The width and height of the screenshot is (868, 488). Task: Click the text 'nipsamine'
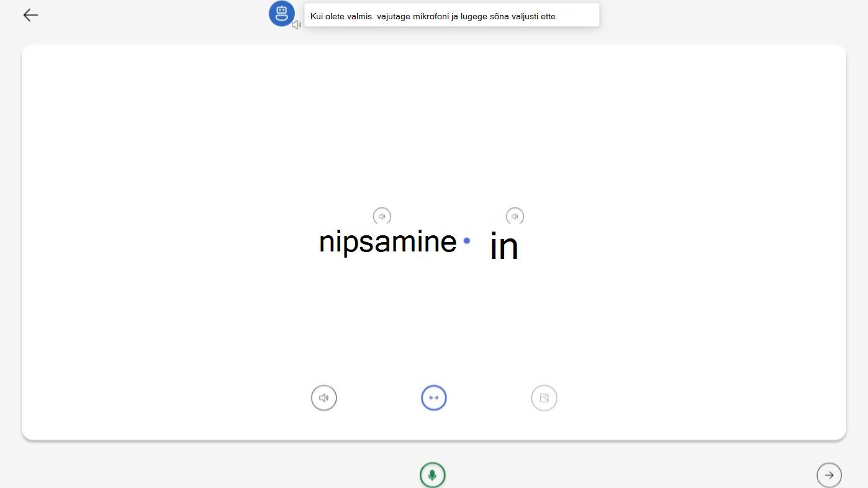(x=387, y=242)
